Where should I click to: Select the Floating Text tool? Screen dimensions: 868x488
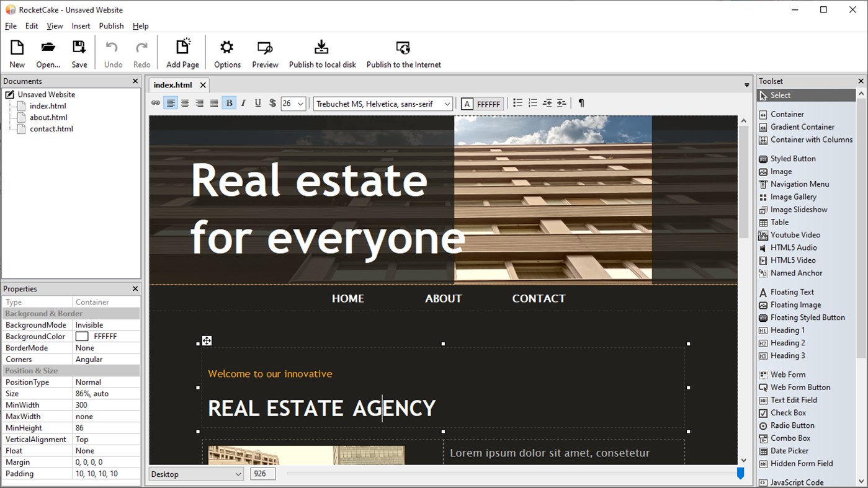[x=792, y=291]
